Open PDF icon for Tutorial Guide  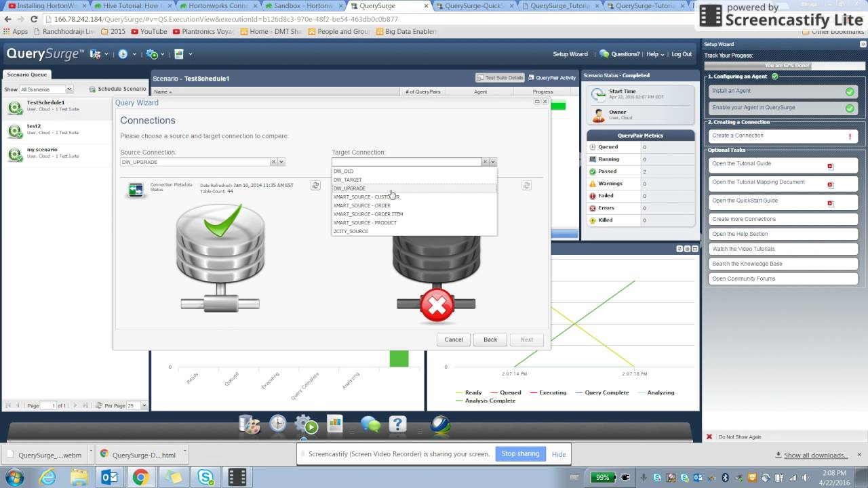click(x=830, y=166)
